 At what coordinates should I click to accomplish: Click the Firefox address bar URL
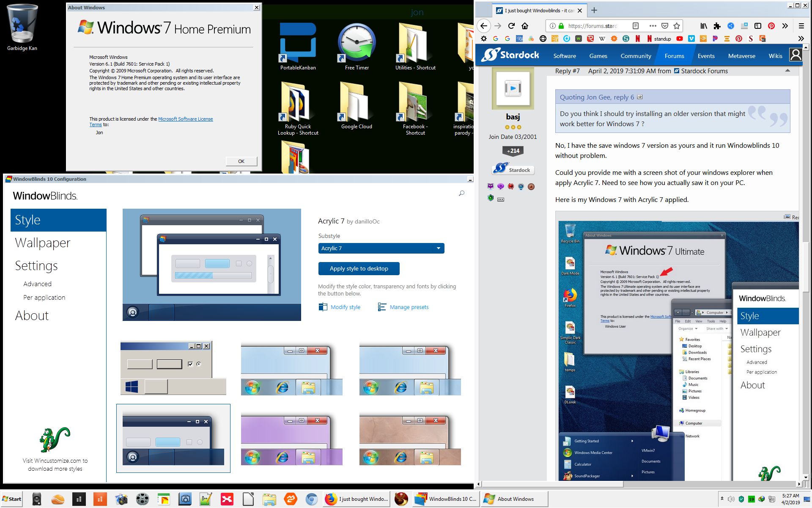pyautogui.click(x=592, y=26)
